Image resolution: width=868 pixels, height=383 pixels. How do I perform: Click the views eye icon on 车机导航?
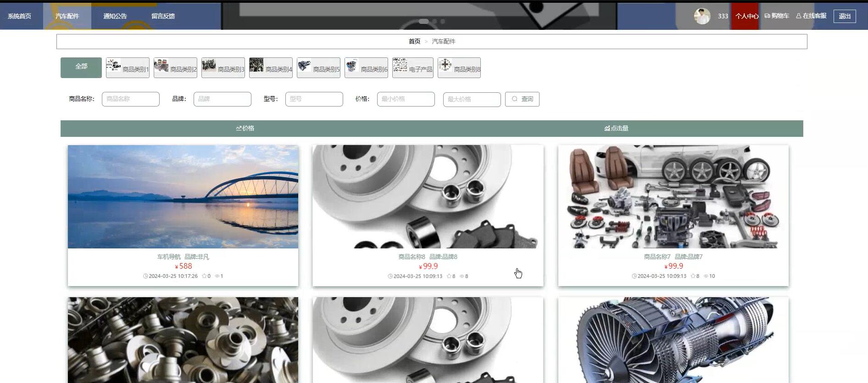point(217,276)
